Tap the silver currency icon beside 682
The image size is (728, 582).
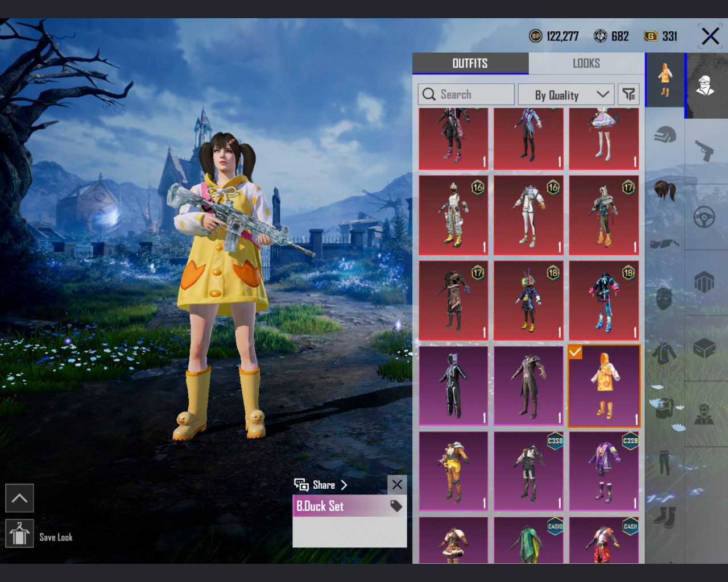click(x=600, y=36)
